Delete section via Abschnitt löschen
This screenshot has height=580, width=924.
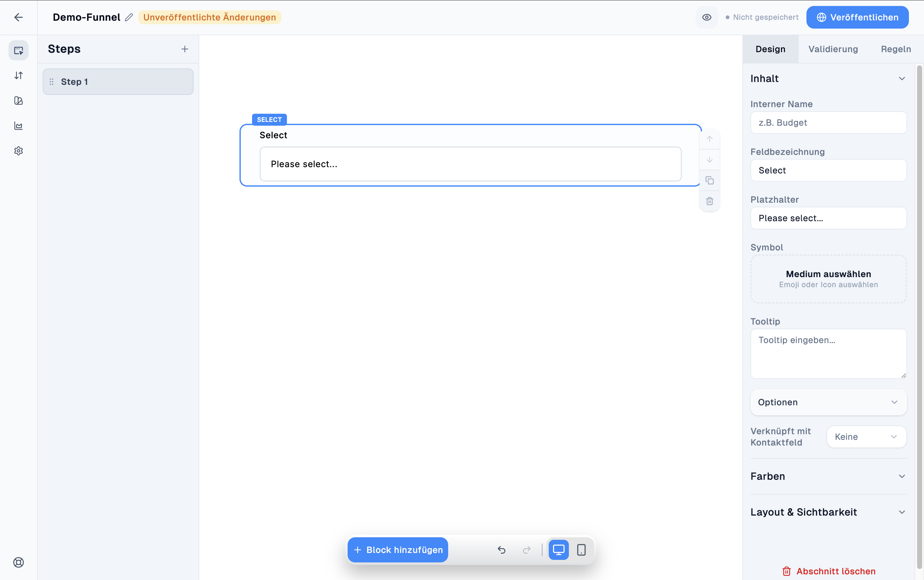[x=828, y=571]
